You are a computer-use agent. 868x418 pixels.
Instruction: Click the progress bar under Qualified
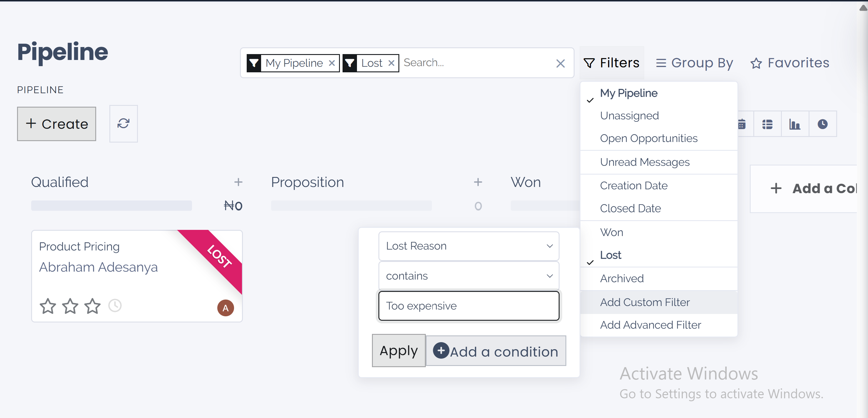(111, 205)
